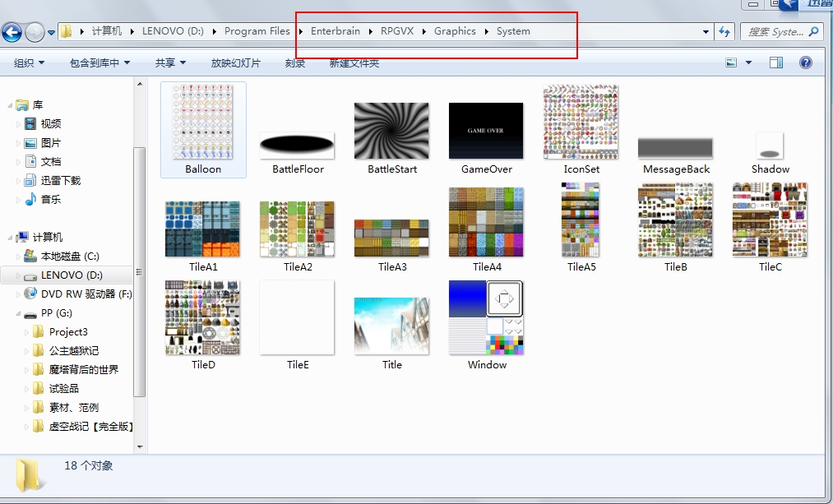This screenshot has height=504, width=833.
Task: Open 视频 library in the sidebar
Action: [x=44, y=124]
